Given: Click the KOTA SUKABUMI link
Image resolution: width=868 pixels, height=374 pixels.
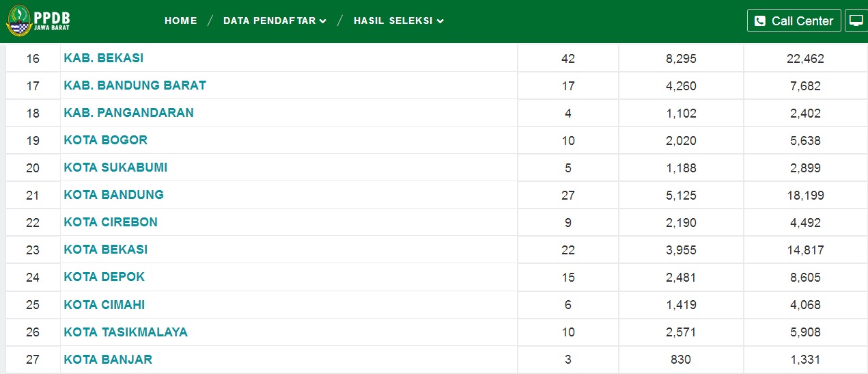Looking at the screenshot, I should tap(115, 168).
